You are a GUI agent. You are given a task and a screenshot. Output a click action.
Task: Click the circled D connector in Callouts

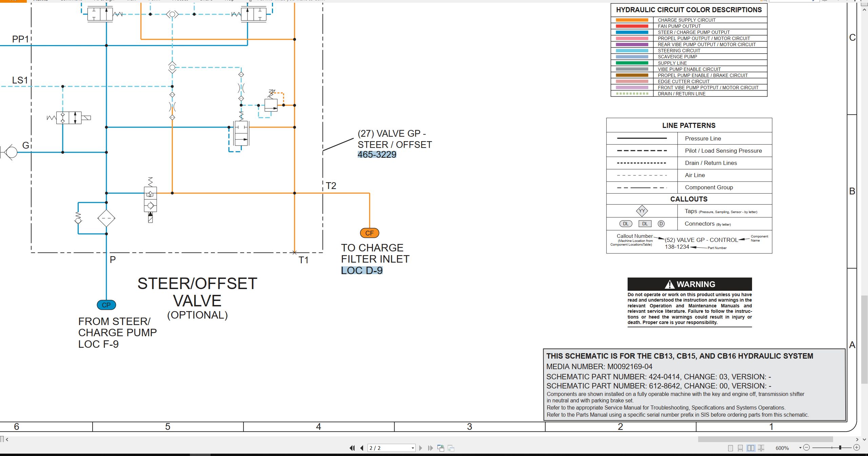661,224
